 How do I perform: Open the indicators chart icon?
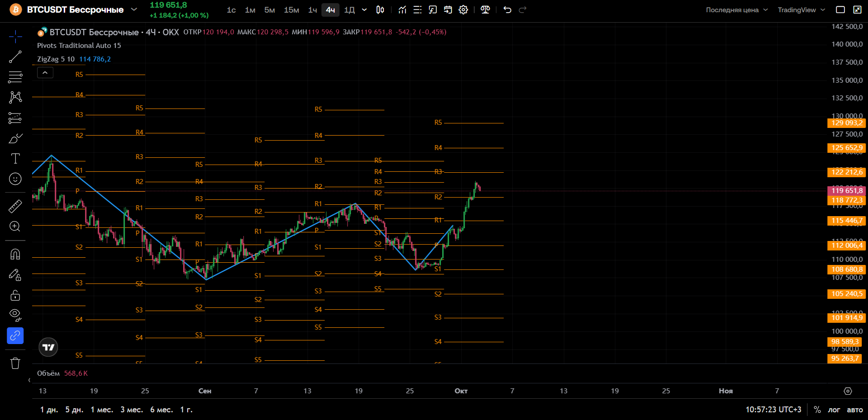(402, 10)
